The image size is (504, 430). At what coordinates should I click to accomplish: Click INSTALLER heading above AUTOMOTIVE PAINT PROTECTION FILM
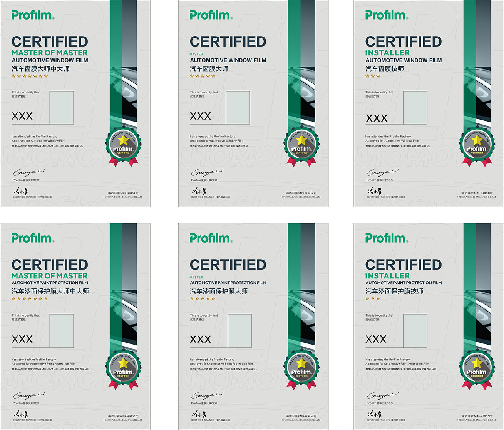387,276
